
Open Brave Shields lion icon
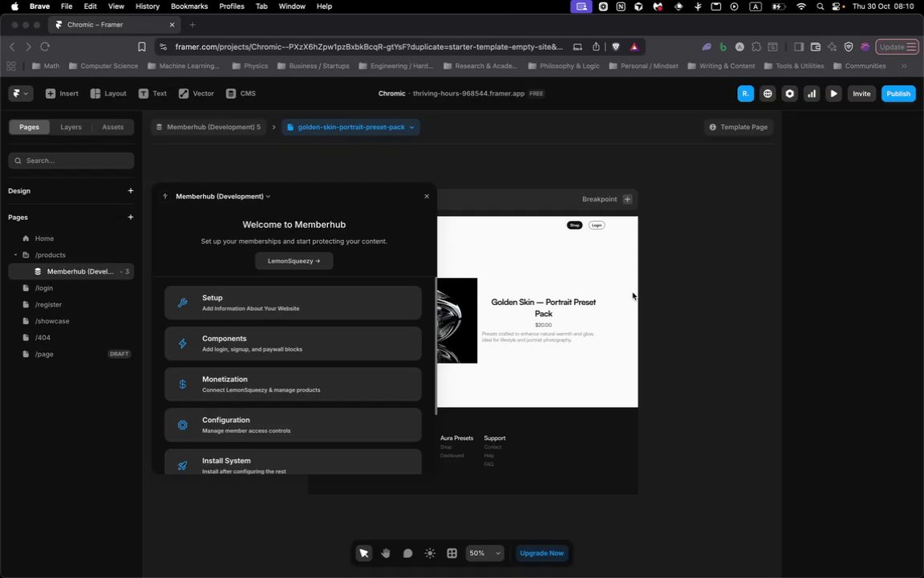point(616,47)
